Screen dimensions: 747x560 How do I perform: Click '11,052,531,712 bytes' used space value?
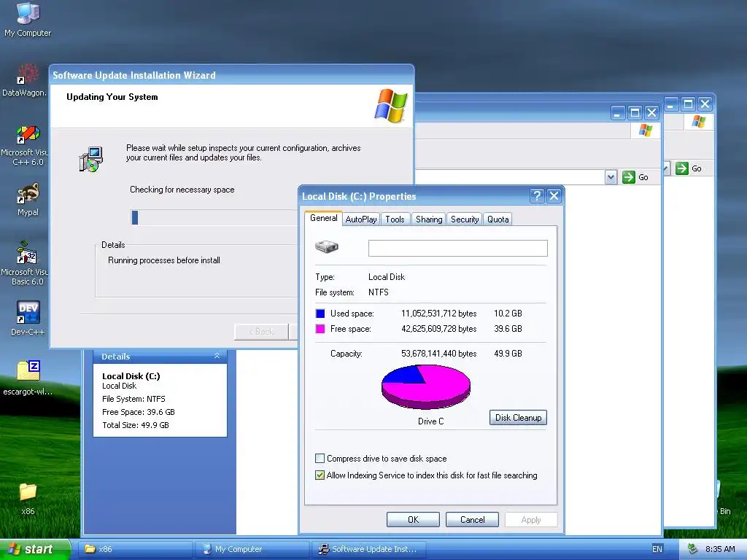438,314
